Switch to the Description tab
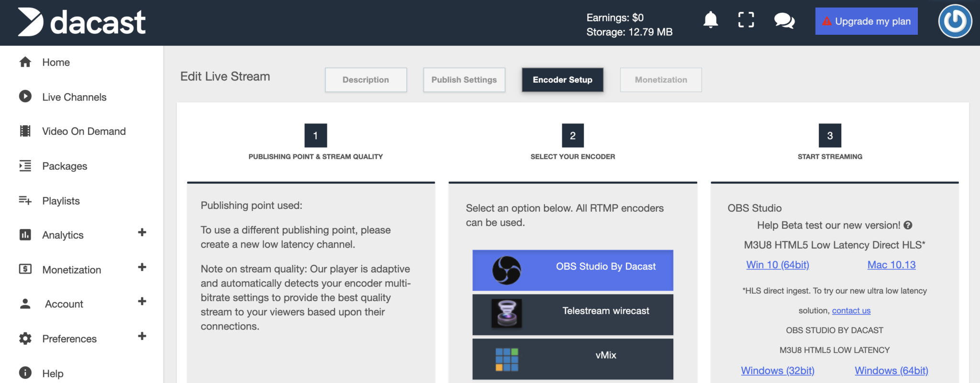980x383 pixels. 366,80
